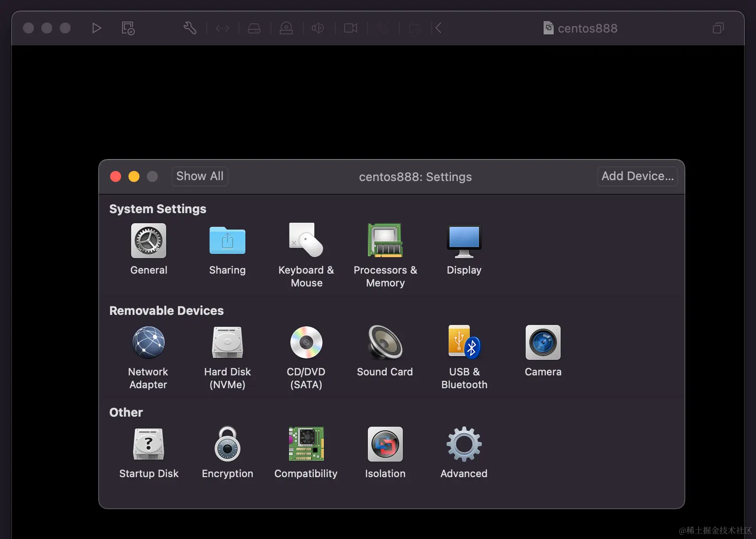Click the 'centos888: Settings' window title

(416, 177)
